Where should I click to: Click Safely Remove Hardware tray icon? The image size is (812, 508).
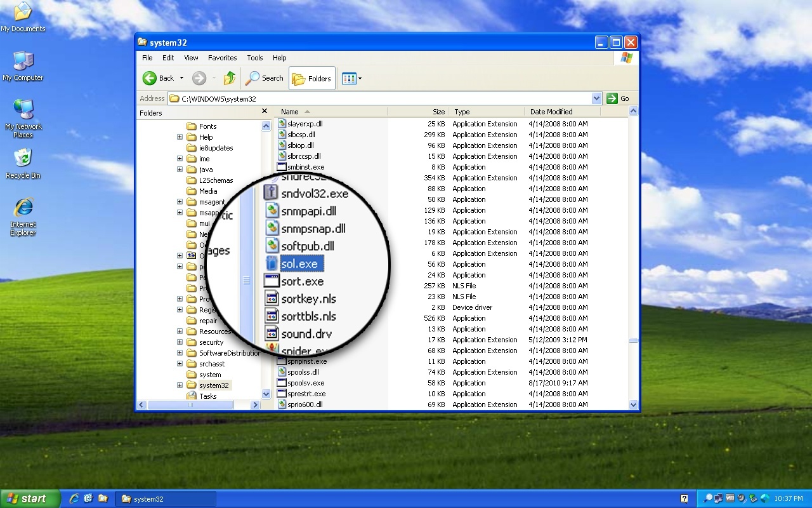click(x=753, y=498)
